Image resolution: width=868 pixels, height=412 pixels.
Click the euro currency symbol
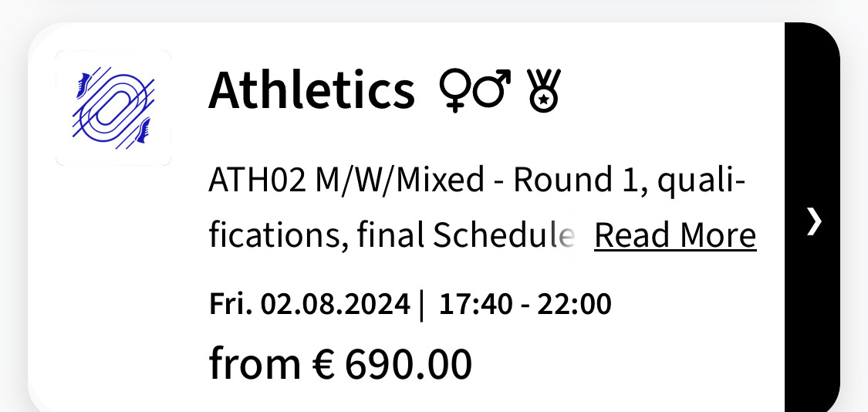pos(323,364)
